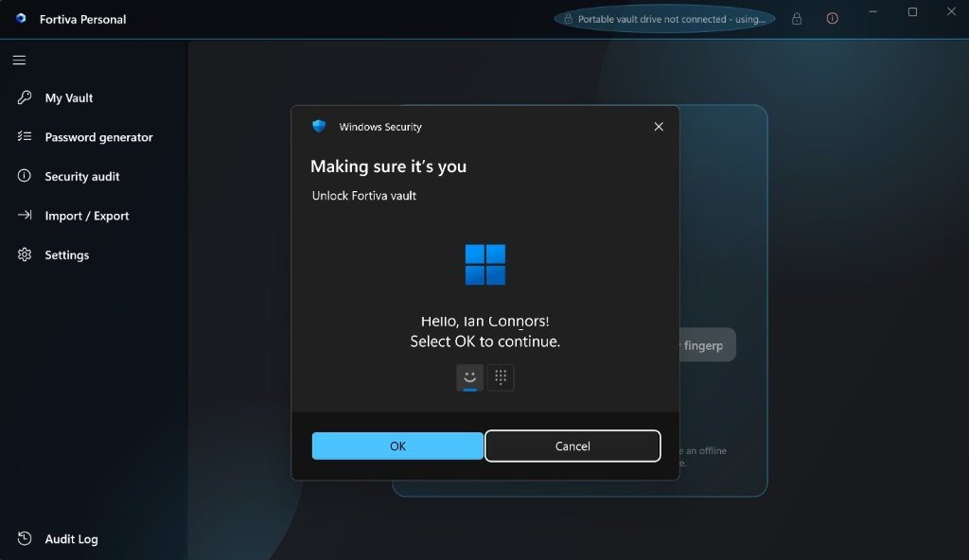
Task: Click the info icon in title bar
Action: pos(833,19)
